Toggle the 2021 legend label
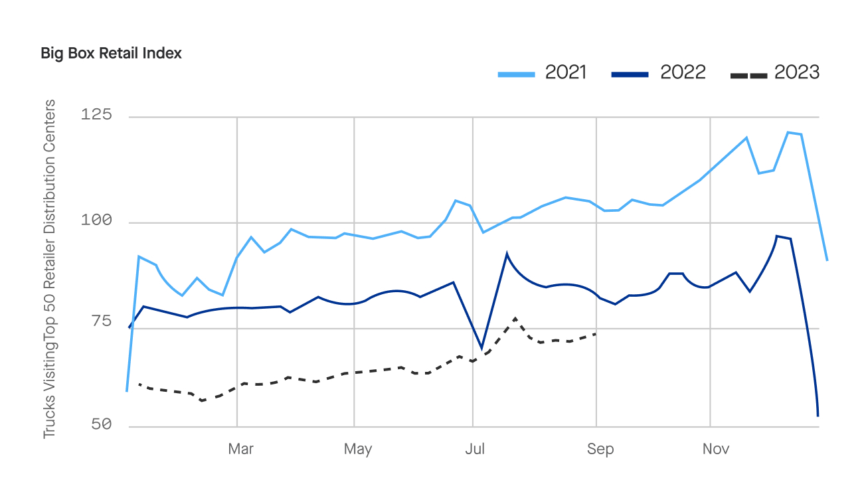 [566, 72]
